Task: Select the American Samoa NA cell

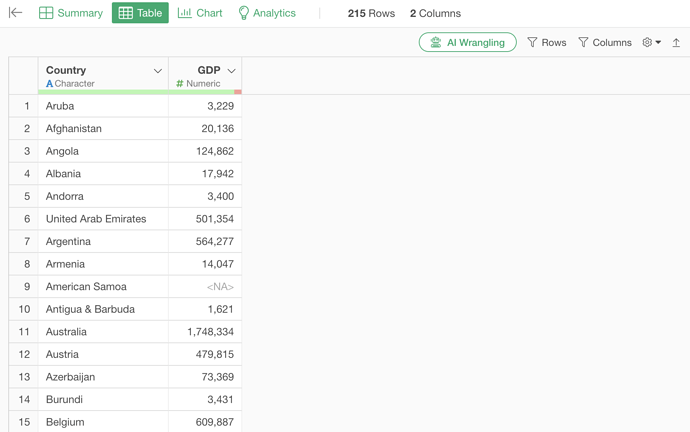Action: pos(205,287)
